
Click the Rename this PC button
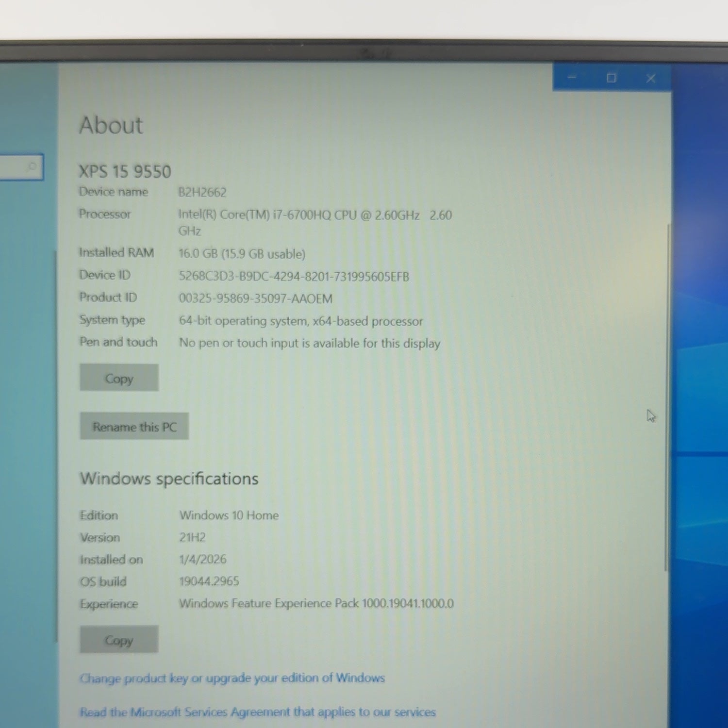click(x=134, y=427)
